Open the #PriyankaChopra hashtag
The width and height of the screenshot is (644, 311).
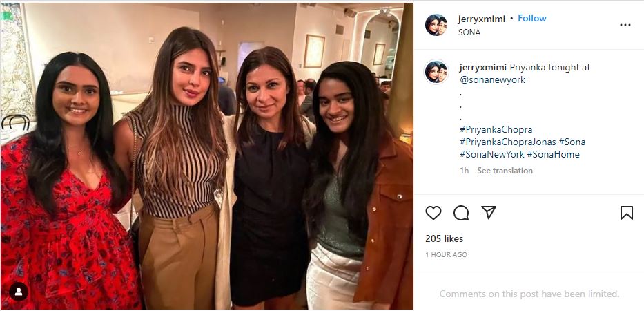pos(496,130)
